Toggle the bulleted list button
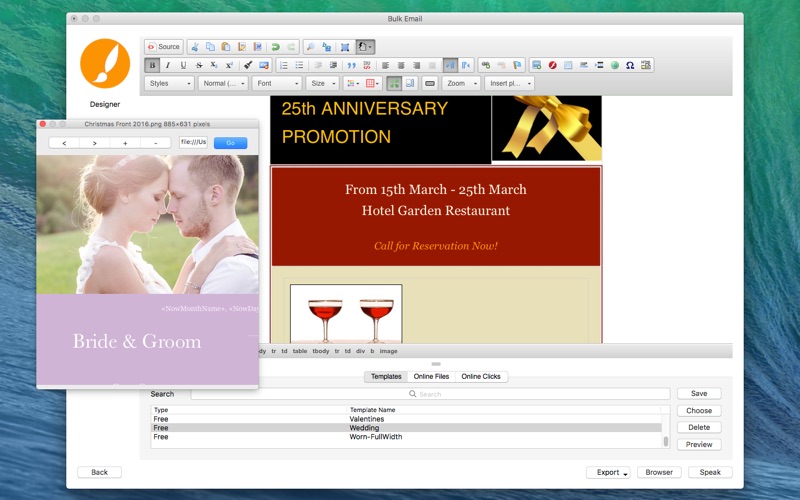Image resolution: width=800 pixels, height=500 pixels. point(299,65)
